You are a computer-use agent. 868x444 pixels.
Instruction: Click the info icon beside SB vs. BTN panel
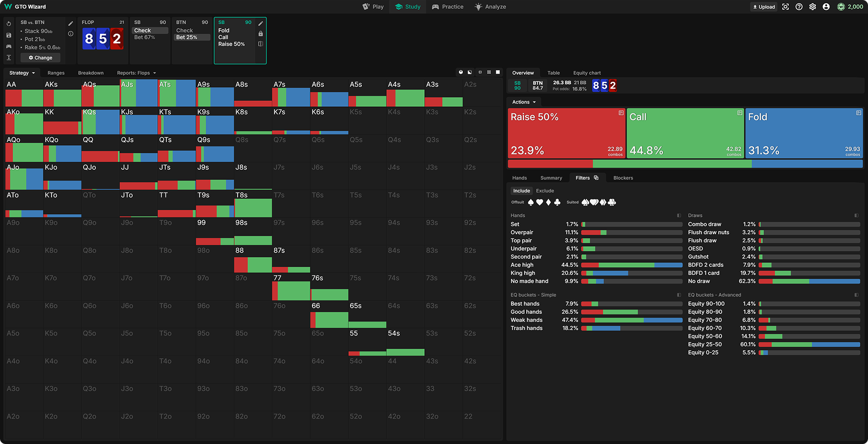71,34
